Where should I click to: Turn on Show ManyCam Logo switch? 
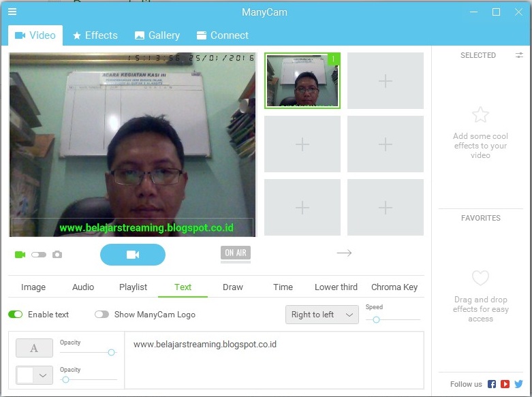coord(101,315)
